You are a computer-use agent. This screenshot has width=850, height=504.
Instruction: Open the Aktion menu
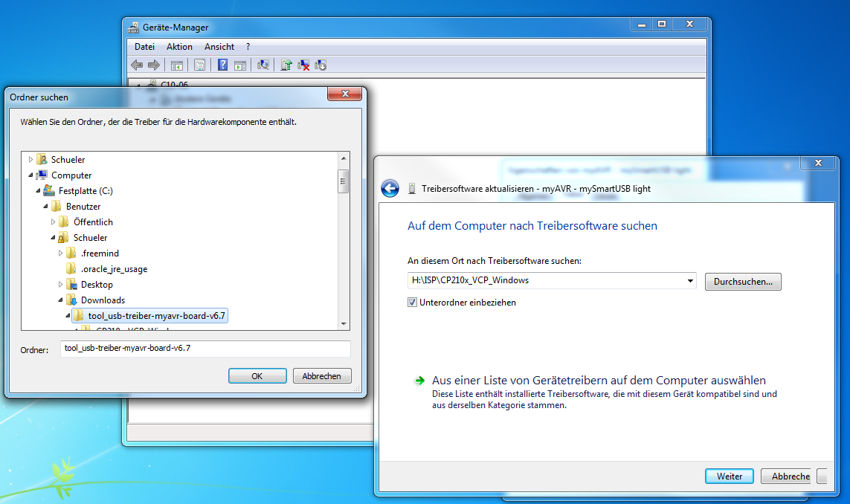coord(179,47)
